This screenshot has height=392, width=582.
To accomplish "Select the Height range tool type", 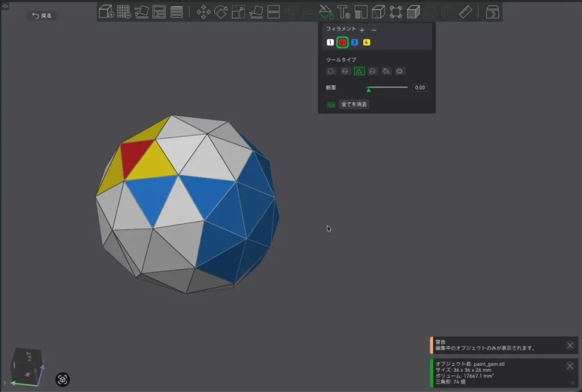I will pos(372,71).
